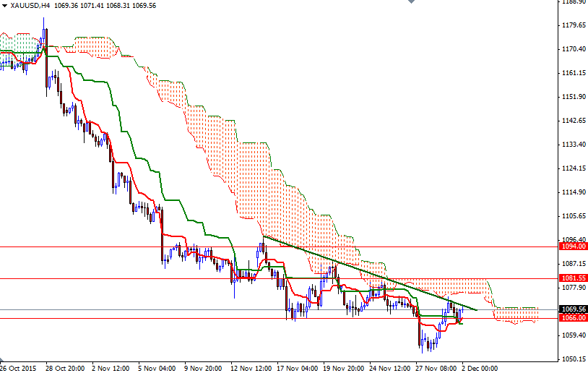Viewport: 588px width, 373px height.
Task: Click the XAUUSD,H4 symbol title
Action: coord(30,6)
